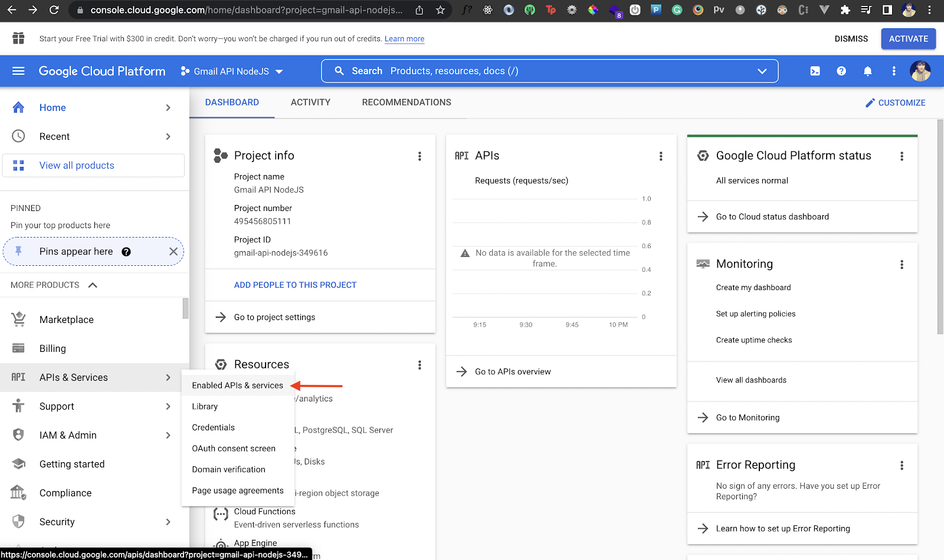Expand the IAM & Admin submenu chevron
The image size is (944, 560).
(x=168, y=435)
